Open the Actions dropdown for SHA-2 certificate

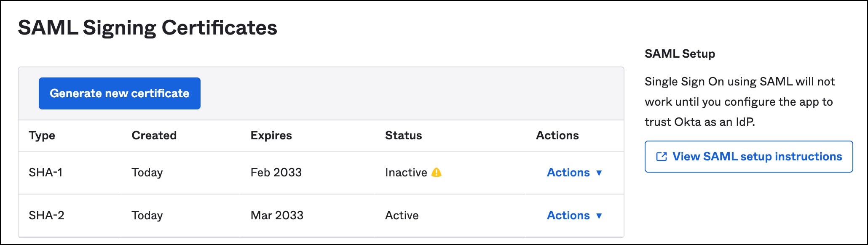coord(574,215)
